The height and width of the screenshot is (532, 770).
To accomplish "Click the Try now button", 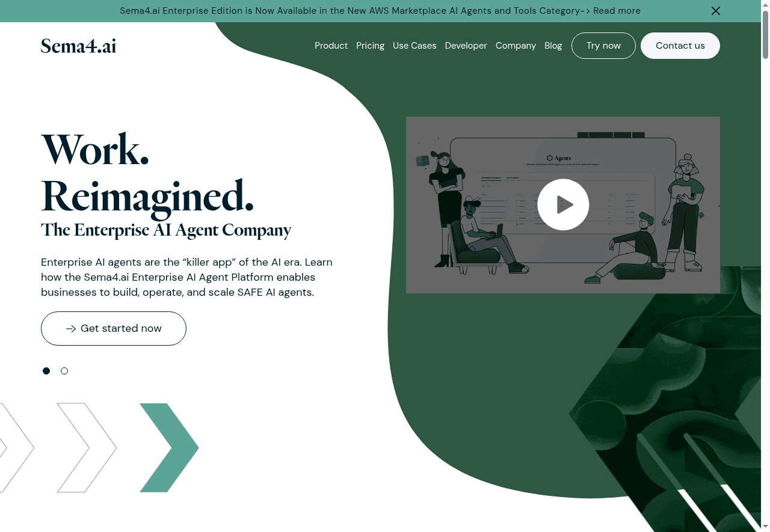I will click(x=603, y=46).
